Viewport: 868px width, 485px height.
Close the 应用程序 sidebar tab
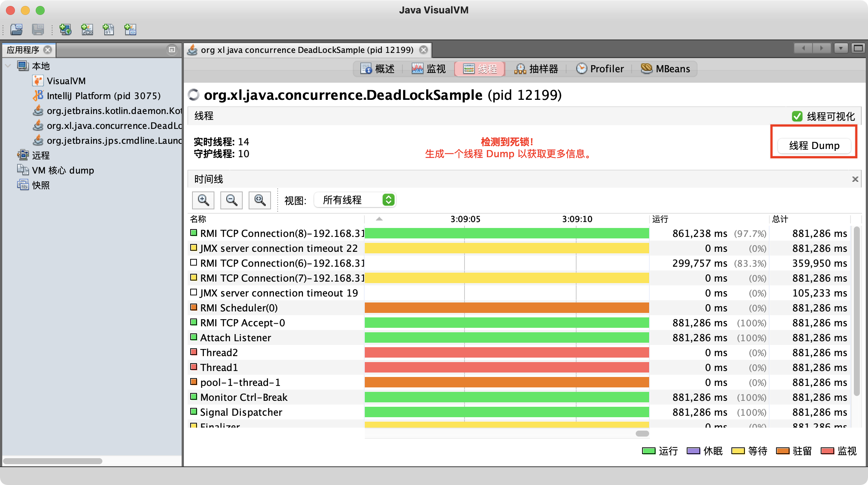coord(48,50)
